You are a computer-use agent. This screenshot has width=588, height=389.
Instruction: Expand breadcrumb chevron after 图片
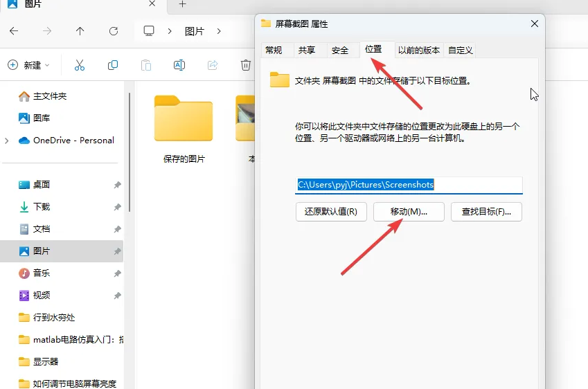click(219, 31)
